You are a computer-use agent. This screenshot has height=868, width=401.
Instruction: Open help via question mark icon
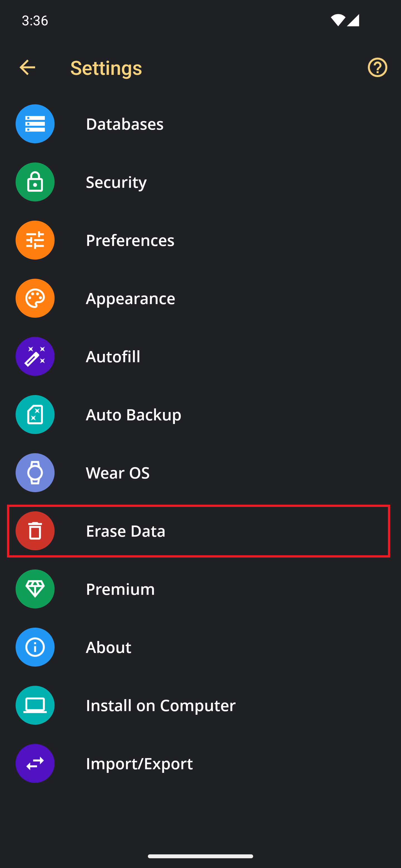pos(377,67)
